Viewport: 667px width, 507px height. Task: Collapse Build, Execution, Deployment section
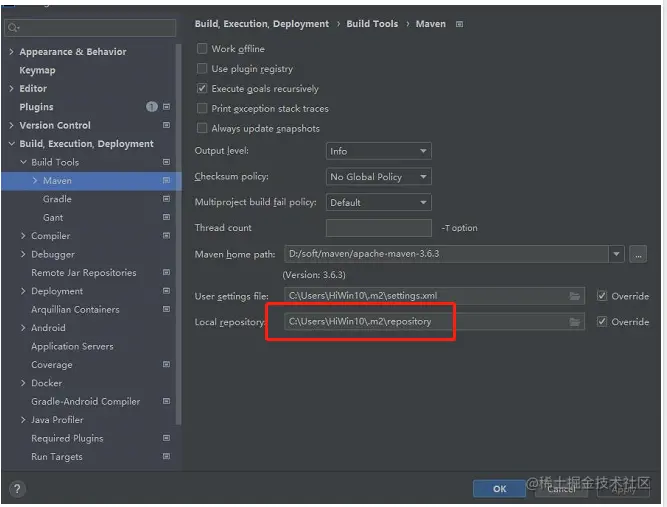(11, 144)
